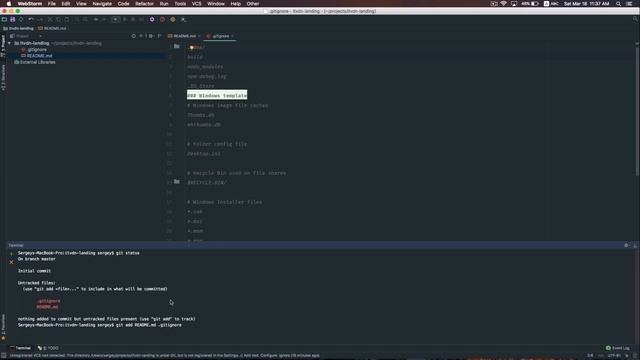Close the .gitignore editor tab
The image size is (640, 360).
(x=232, y=36)
